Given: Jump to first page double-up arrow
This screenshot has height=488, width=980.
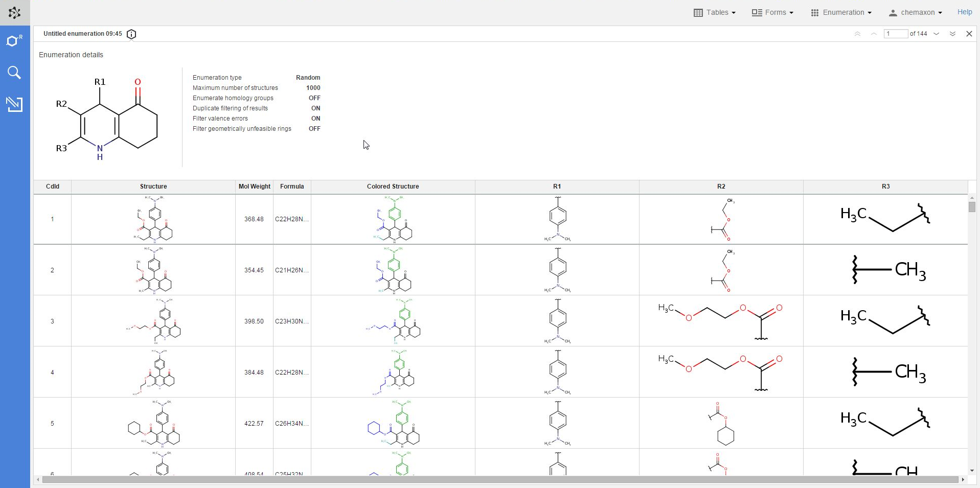Looking at the screenshot, I should point(857,34).
